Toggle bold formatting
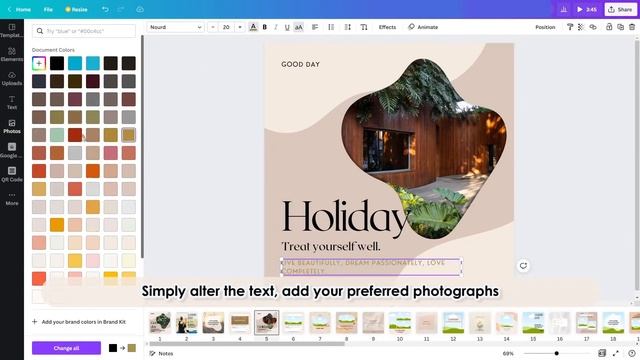The width and height of the screenshot is (640, 360). 264,27
